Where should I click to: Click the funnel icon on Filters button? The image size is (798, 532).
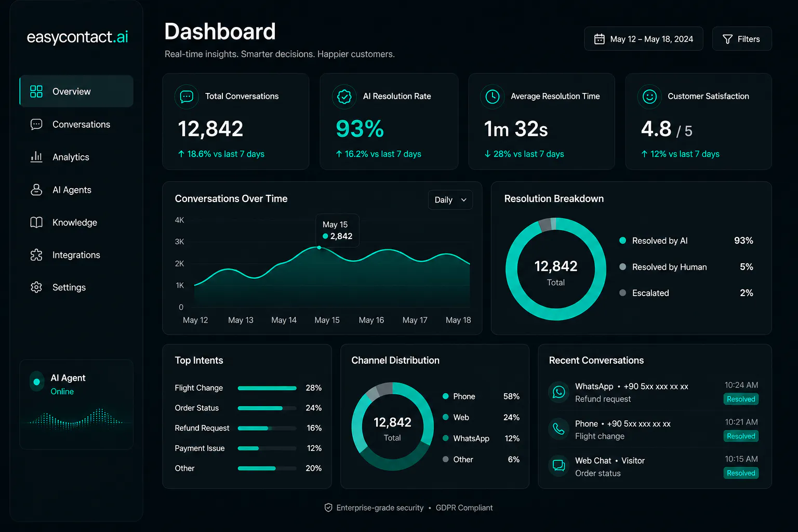[x=727, y=39]
